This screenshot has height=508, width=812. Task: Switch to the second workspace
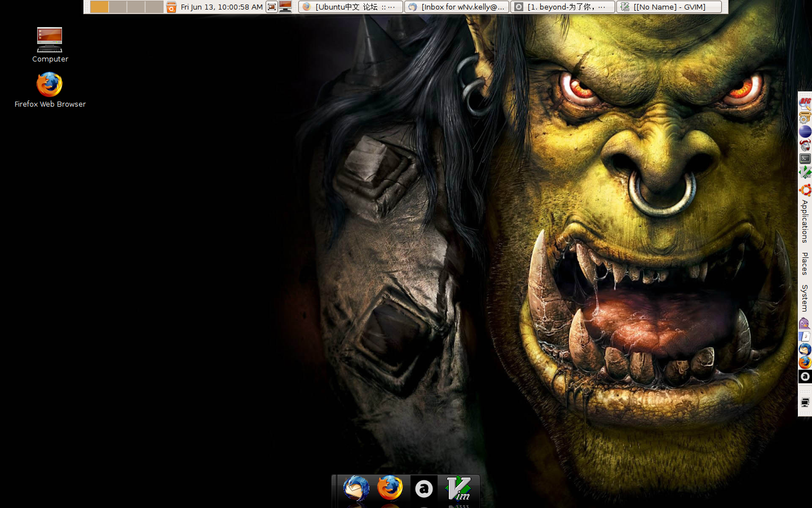[117, 7]
